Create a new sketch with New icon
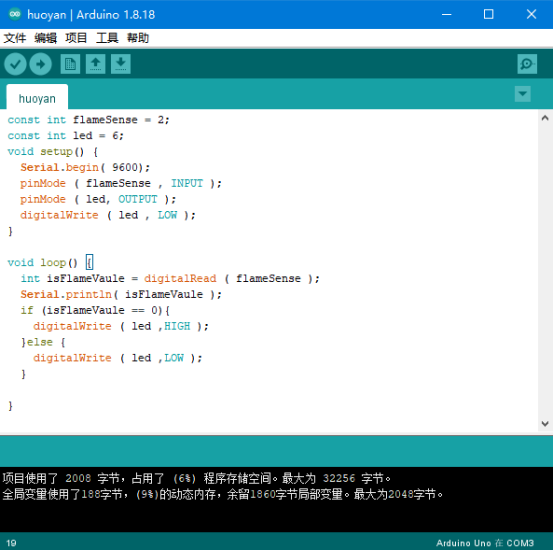This screenshot has width=554, height=550. pyautogui.click(x=70, y=64)
